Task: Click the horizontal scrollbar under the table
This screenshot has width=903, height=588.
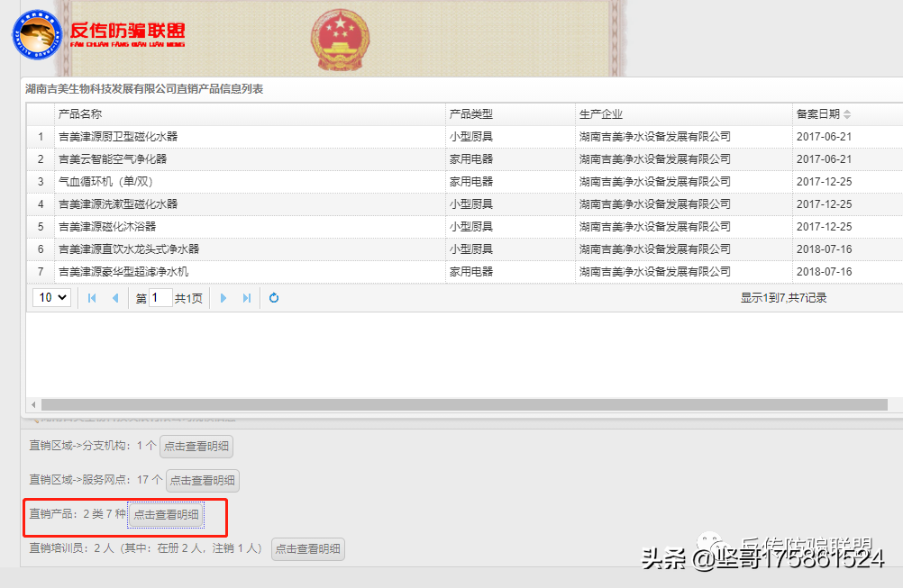Action: [x=464, y=405]
